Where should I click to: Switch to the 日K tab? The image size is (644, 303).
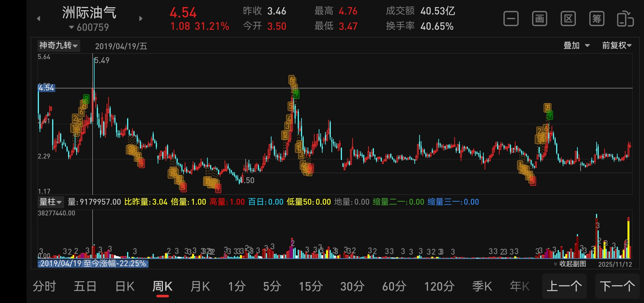(125, 286)
